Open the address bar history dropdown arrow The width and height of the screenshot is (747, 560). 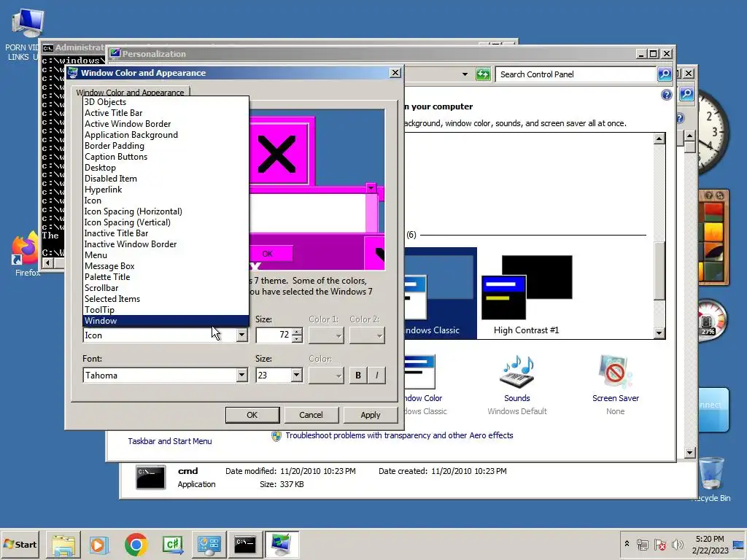[x=465, y=74]
